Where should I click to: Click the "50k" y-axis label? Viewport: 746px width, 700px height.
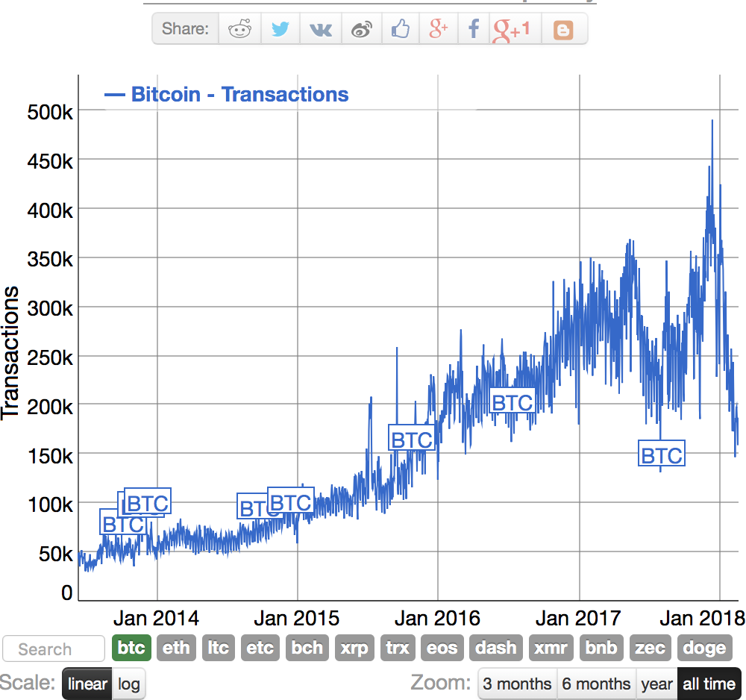56,554
